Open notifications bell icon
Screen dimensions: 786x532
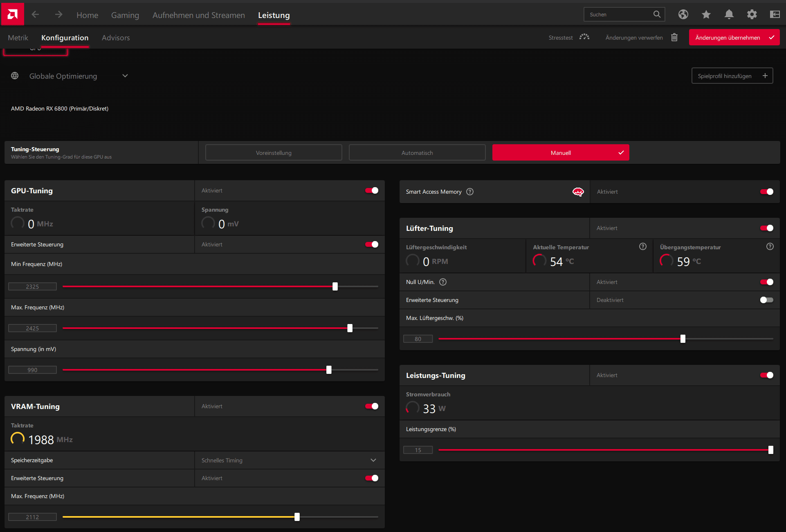click(x=729, y=14)
